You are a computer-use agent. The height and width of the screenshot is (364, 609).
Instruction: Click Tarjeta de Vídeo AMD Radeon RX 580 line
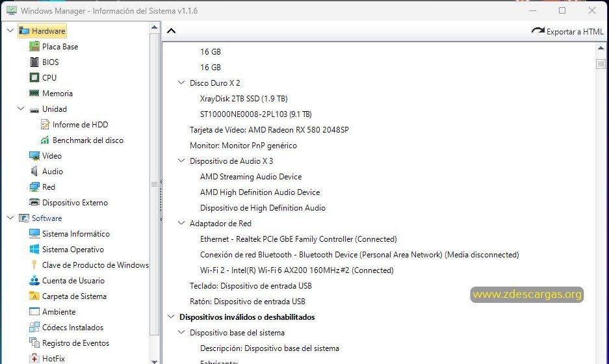[269, 130]
